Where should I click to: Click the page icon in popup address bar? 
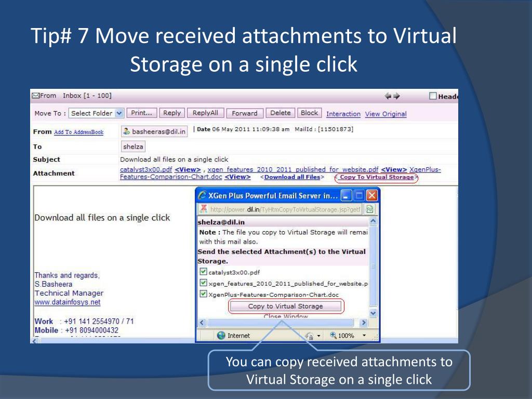[x=204, y=209]
